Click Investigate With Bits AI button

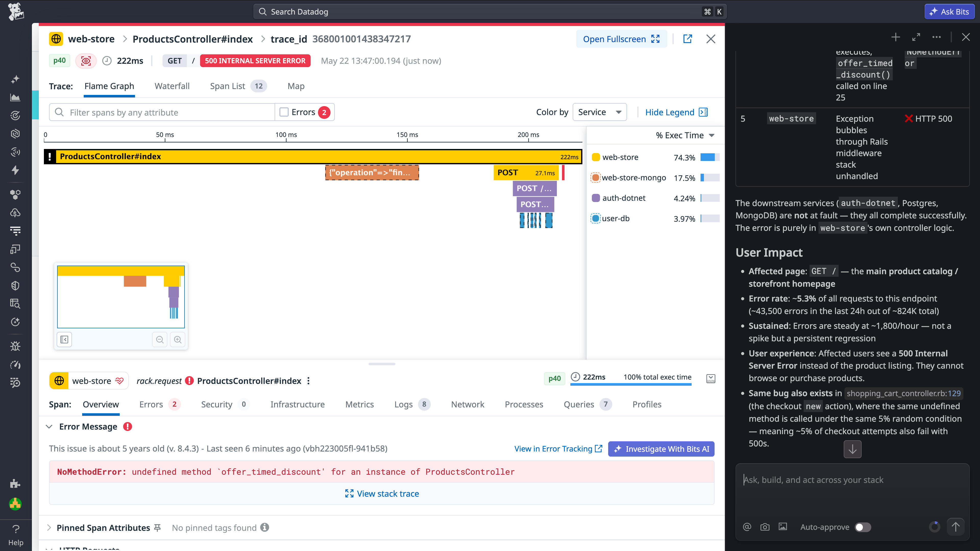point(661,449)
